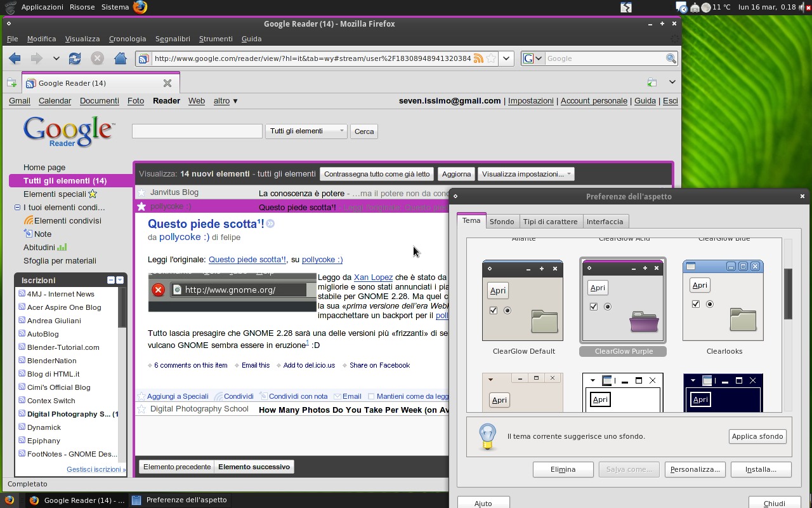Screen dimensions: 812x508
Task: Switch to the Interfaccia tab
Action: [x=605, y=222]
